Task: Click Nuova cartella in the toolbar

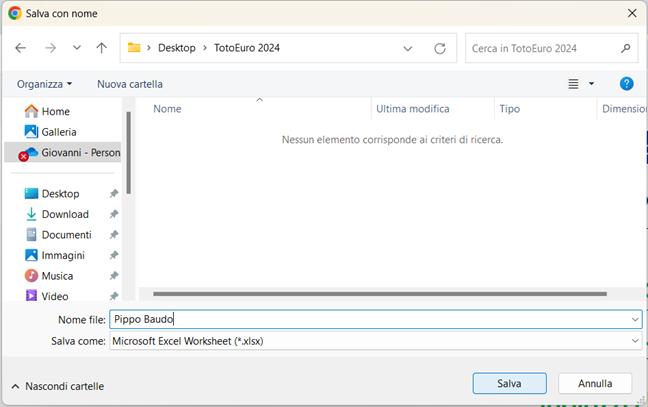Action: click(x=130, y=84)
